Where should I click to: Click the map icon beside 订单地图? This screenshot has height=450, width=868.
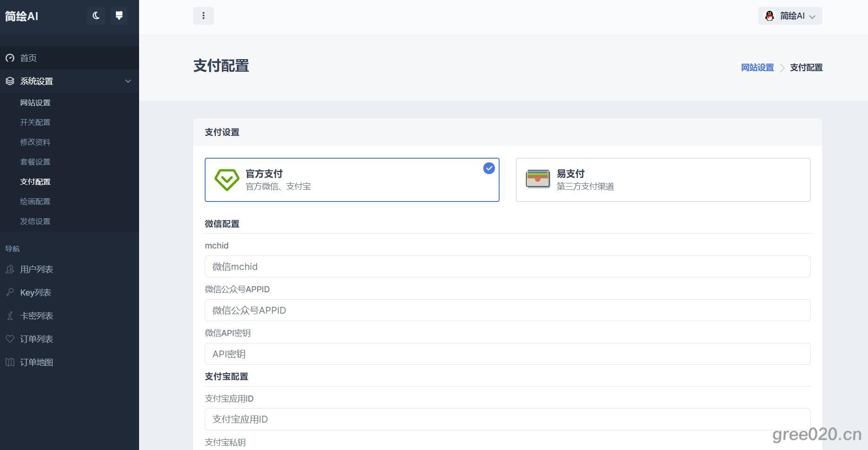click(x=10, y=362)
